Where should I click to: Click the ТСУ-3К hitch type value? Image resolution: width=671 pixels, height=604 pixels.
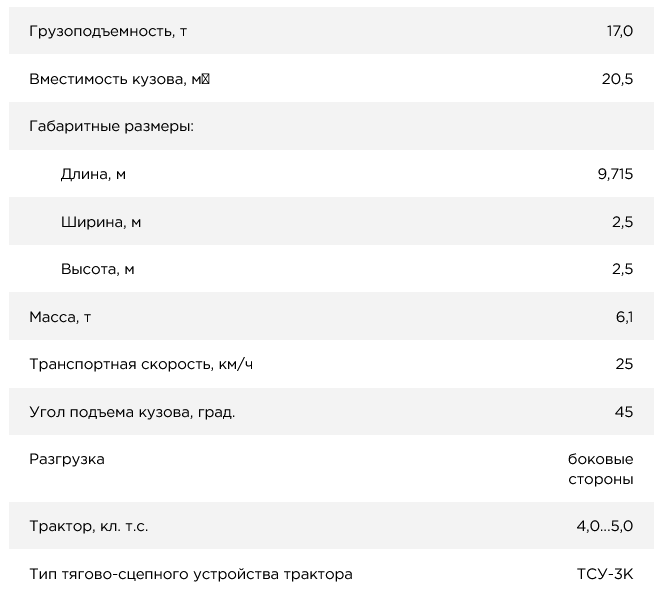[x=605, y=574]
